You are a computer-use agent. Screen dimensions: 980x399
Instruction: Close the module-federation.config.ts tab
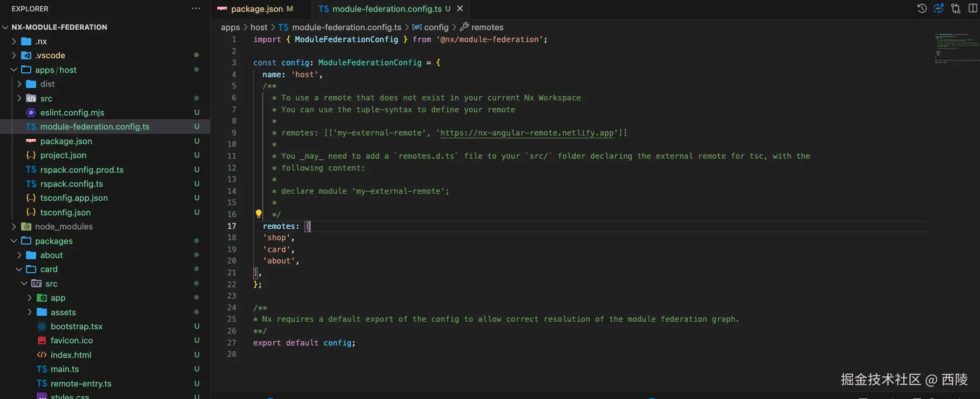click(460, 9)
